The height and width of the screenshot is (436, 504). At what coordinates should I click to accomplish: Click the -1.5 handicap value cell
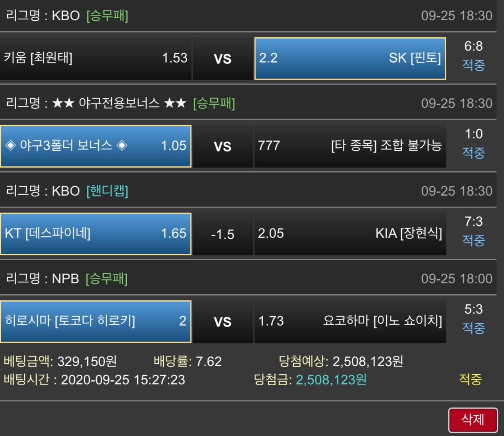click(223, 234)
